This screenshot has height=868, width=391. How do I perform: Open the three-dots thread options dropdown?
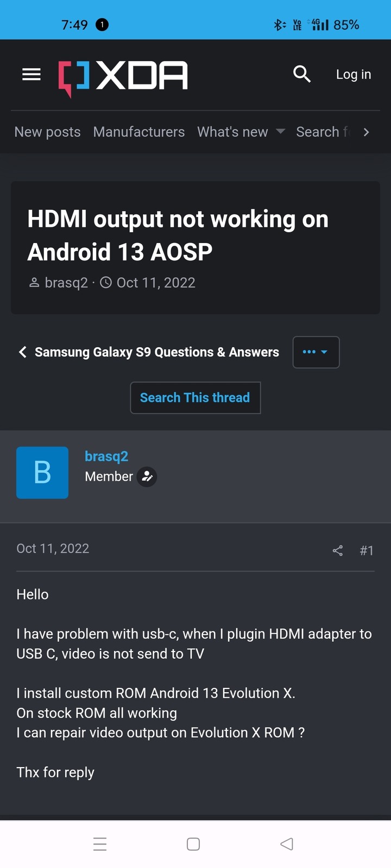click(x=316, y=352)
